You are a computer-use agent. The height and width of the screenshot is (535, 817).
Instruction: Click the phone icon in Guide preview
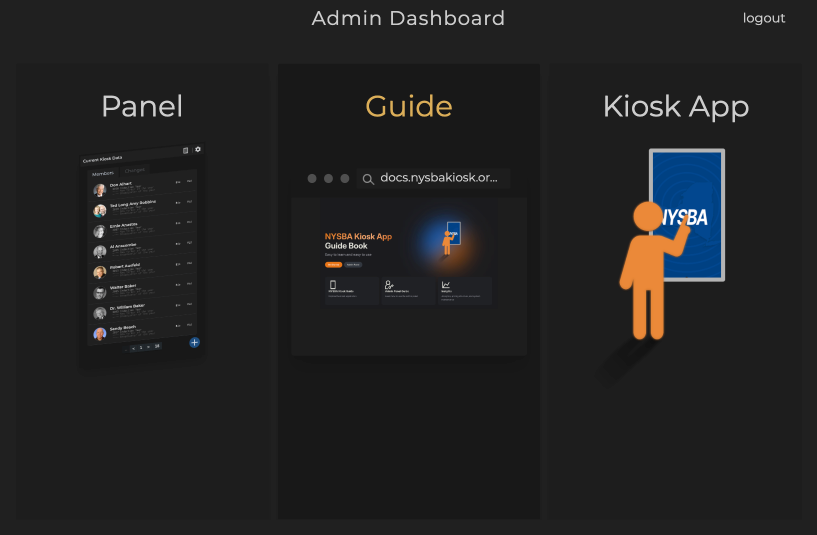coord(333,285)
